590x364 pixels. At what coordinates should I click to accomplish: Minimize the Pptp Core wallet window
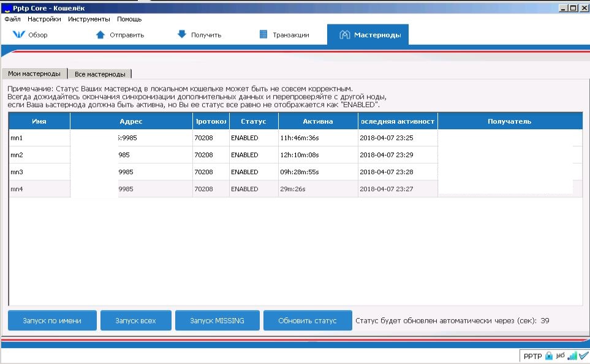563,8
